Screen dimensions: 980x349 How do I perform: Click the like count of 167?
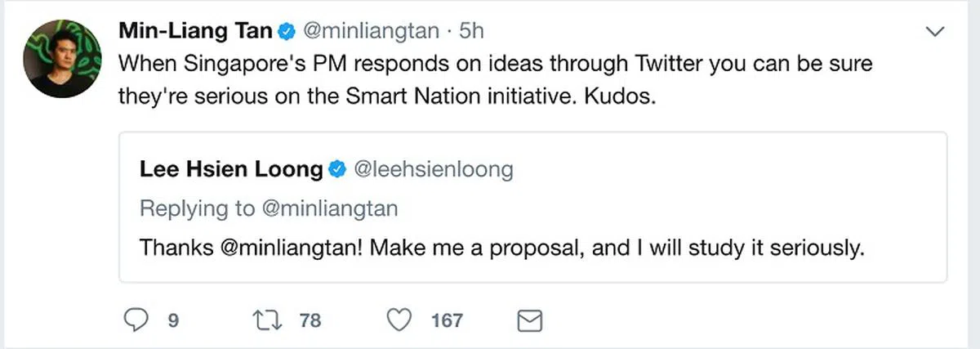(447, 320)
